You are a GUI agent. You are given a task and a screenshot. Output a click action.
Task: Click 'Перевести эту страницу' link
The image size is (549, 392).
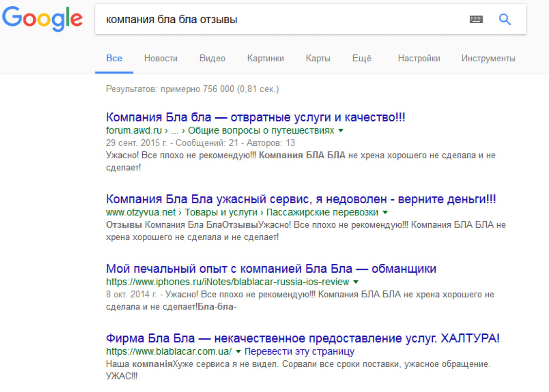299,352
